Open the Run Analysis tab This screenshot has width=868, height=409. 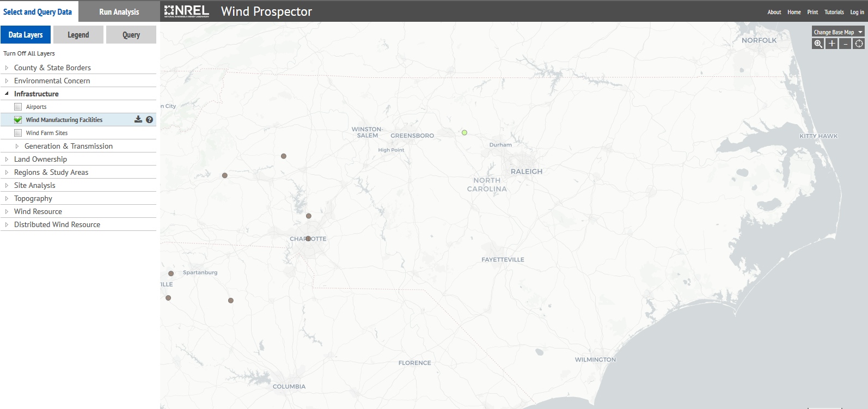[x=119, y=11]
